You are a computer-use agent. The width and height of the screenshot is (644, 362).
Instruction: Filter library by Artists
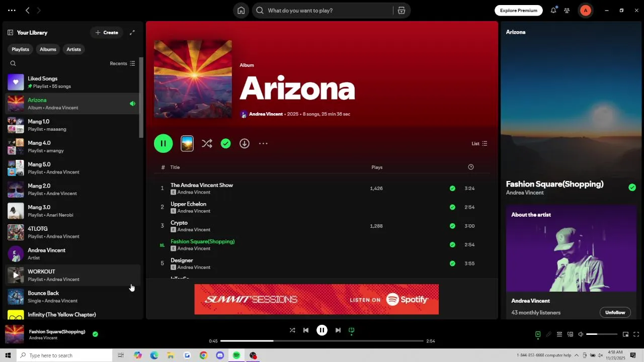(73, 49)
